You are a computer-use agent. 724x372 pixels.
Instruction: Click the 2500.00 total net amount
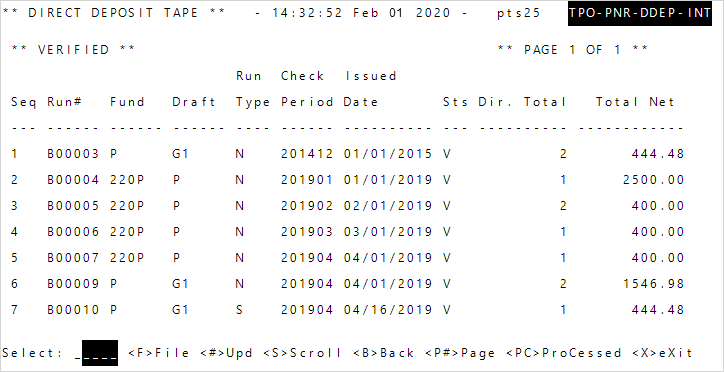click(653, 180)
